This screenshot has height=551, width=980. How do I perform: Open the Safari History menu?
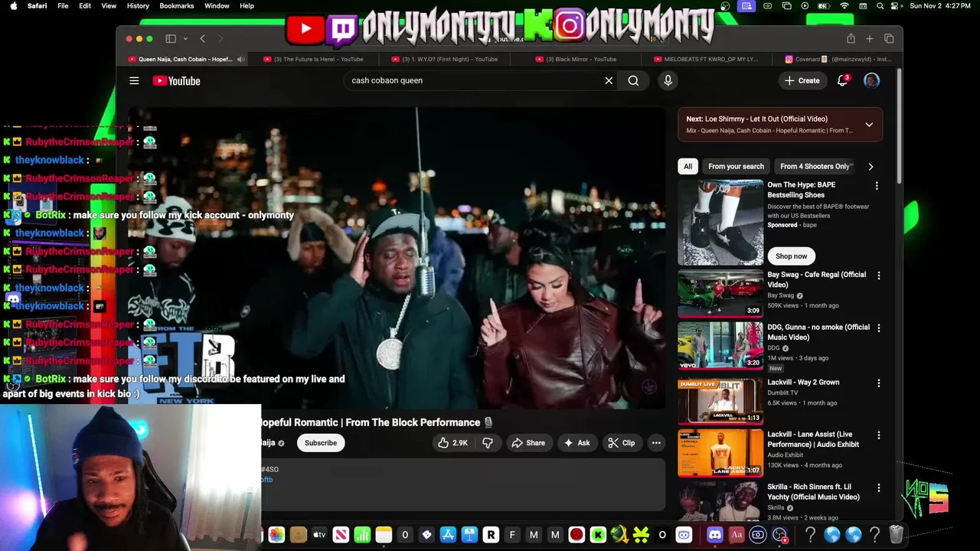pos(138,5)
